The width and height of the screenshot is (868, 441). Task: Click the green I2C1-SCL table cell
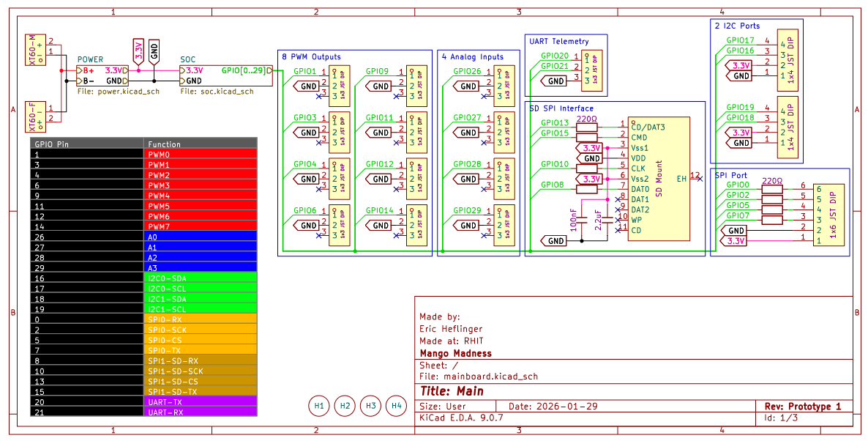click(200, 309)
